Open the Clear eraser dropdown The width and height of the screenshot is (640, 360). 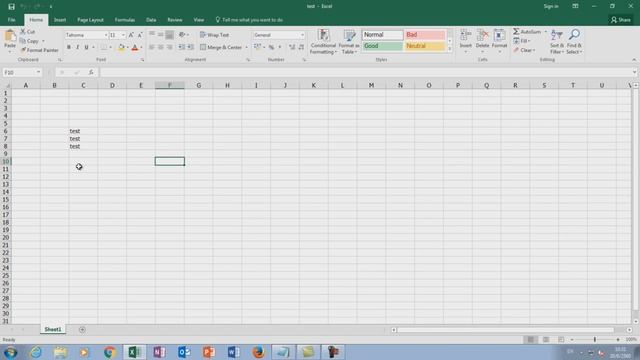(x=524, y=50)
